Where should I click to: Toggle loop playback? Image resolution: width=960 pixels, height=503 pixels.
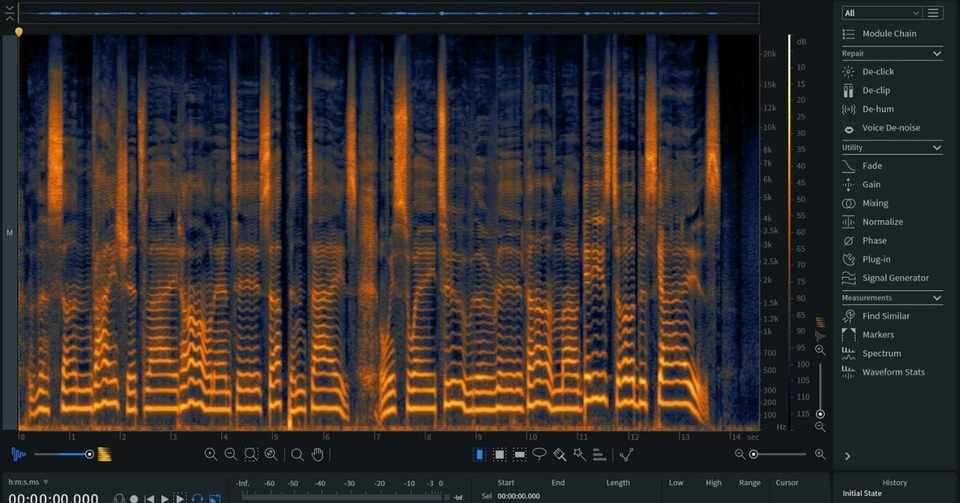[x=197, y=498]
